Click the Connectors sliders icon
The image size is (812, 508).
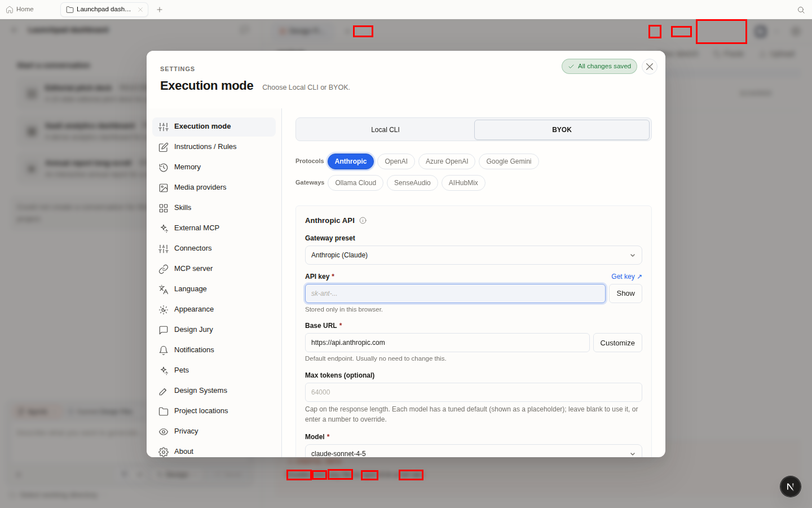(164, 249)
